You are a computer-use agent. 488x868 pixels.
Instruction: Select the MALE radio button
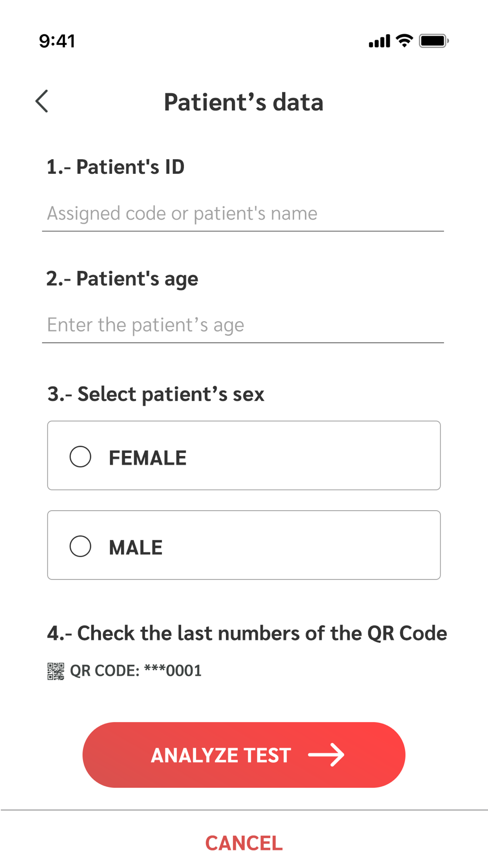pyautogui.click(x=81, y=546)
